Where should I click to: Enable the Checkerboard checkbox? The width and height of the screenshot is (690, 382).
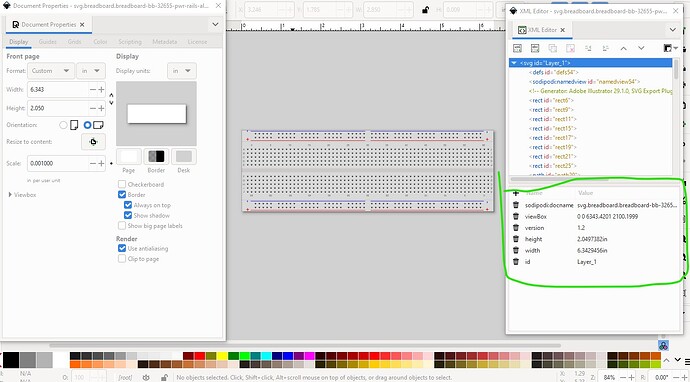coord(122,184)
